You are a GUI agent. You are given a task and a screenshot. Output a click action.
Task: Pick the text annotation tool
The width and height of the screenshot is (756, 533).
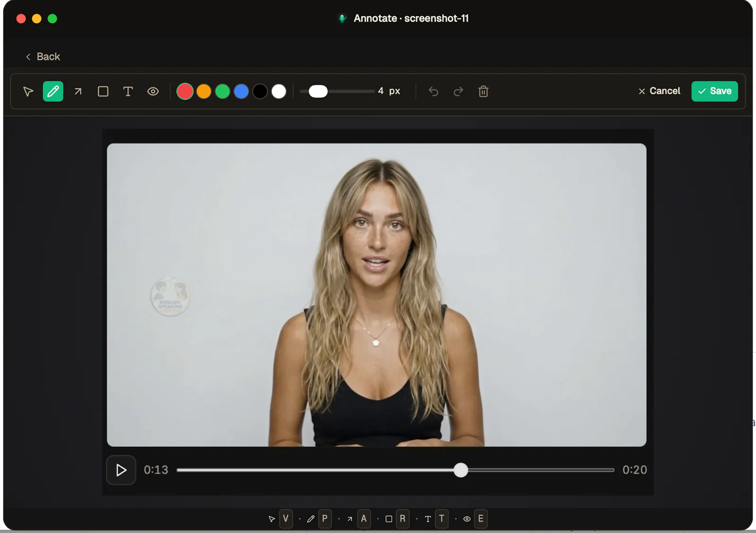click(x=128, y=91)
